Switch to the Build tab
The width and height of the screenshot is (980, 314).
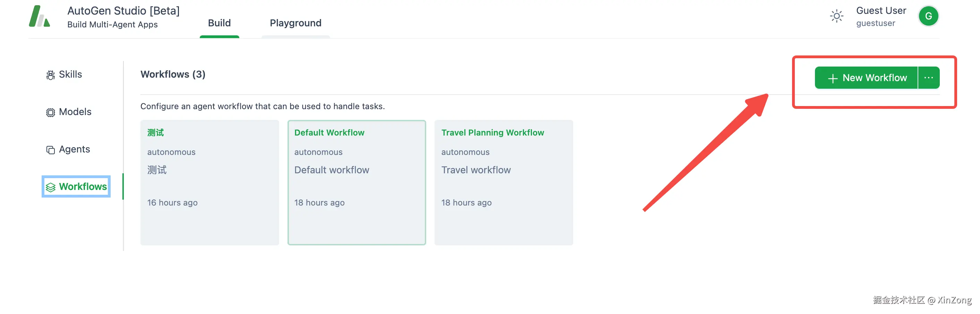[x=219, y=23]
